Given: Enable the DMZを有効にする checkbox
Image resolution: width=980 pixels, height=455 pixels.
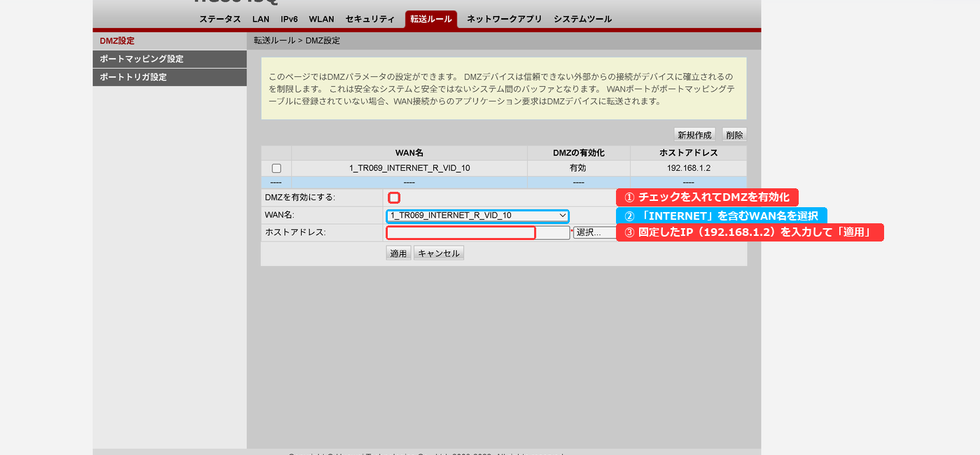Looking at the screenshot, I should 394,198.
